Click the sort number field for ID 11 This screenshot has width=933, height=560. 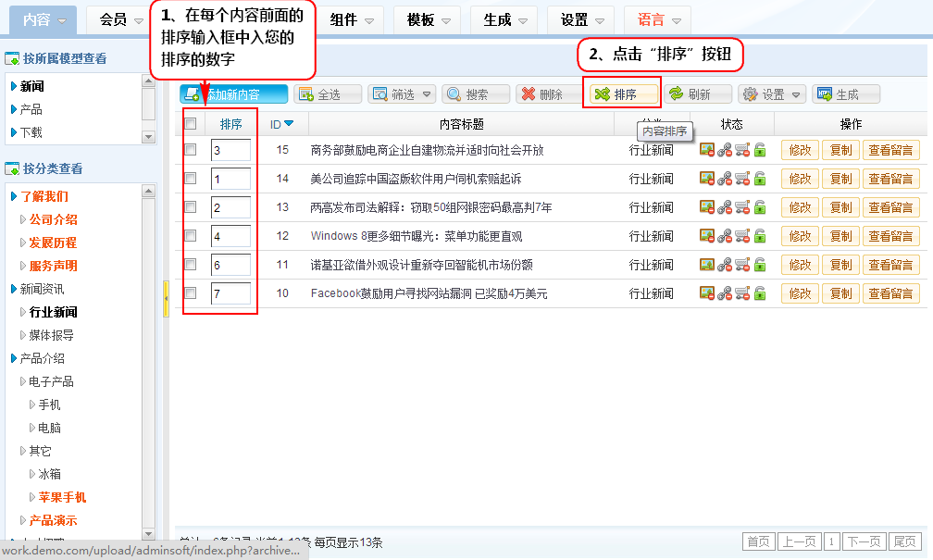[230, 265]
